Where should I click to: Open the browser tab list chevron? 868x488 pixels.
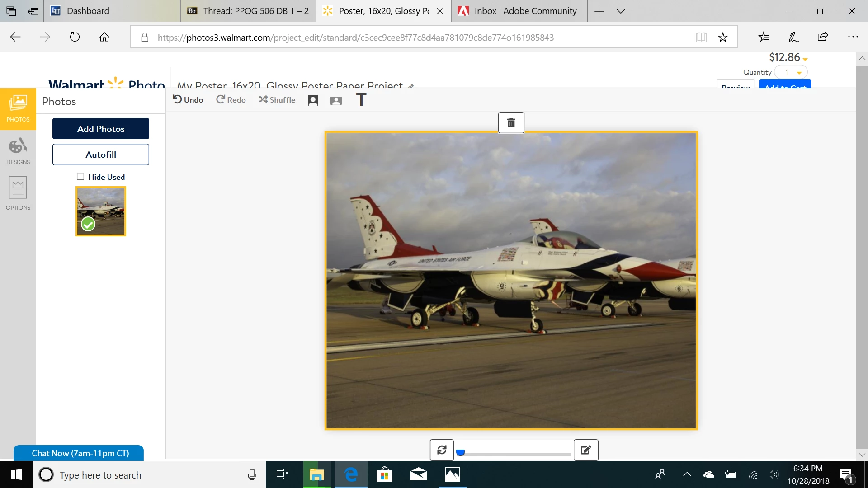pos(621,11)
